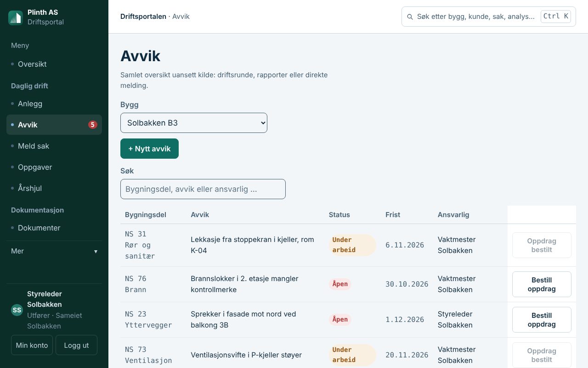The height and width of the screenshot is (368, 588).
Task: Click the date 30.10.2026
Action: click(x=407, y=284)
